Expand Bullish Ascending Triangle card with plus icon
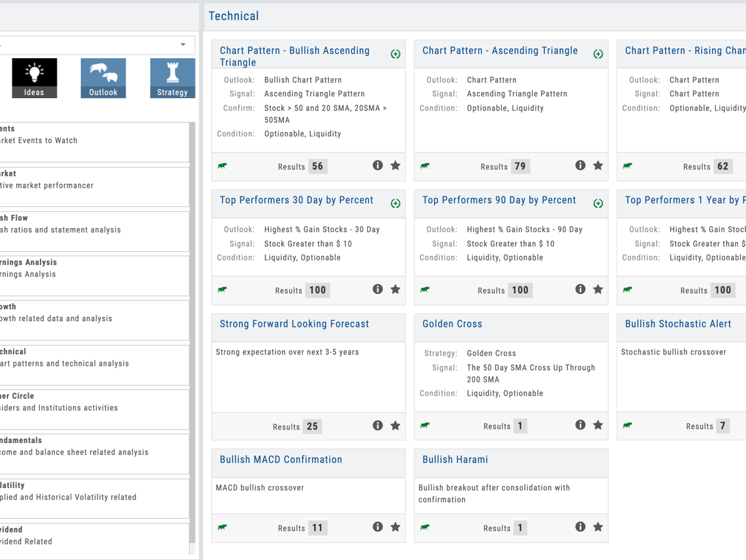Viewport: 746px width, 560px height. 395,54
